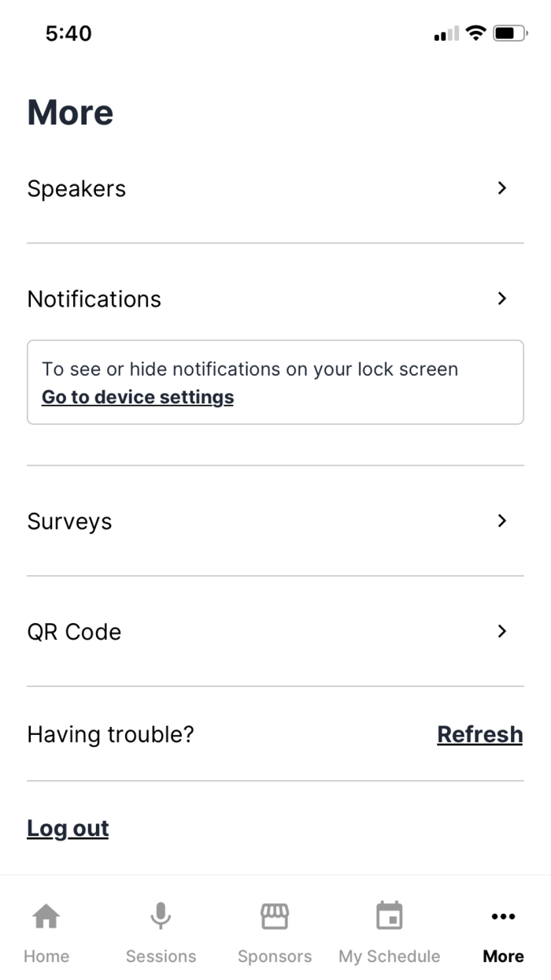This screenshot has height=980, width=551.
Task: Select the Surveys list item text
Action: coord(69,522)
